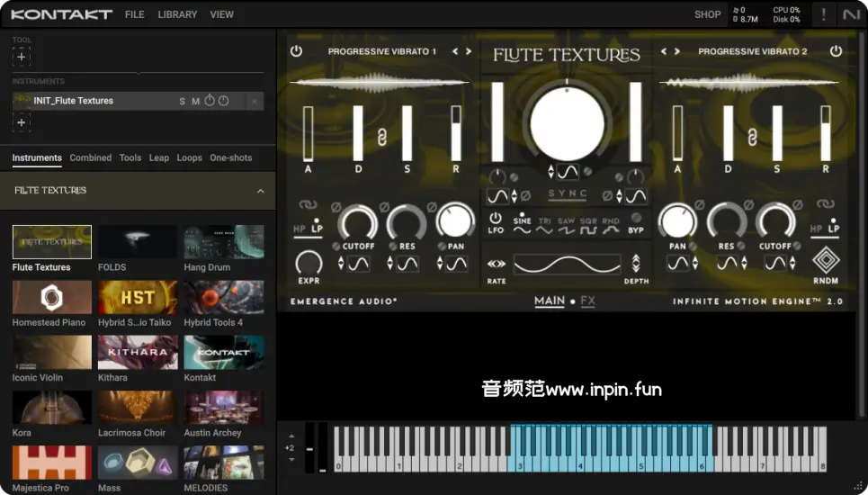The height and width of the screenshot is (495, 868).
Task: Switch to the MAIN page
Action: pyautogui.click(x=550, y=301)
